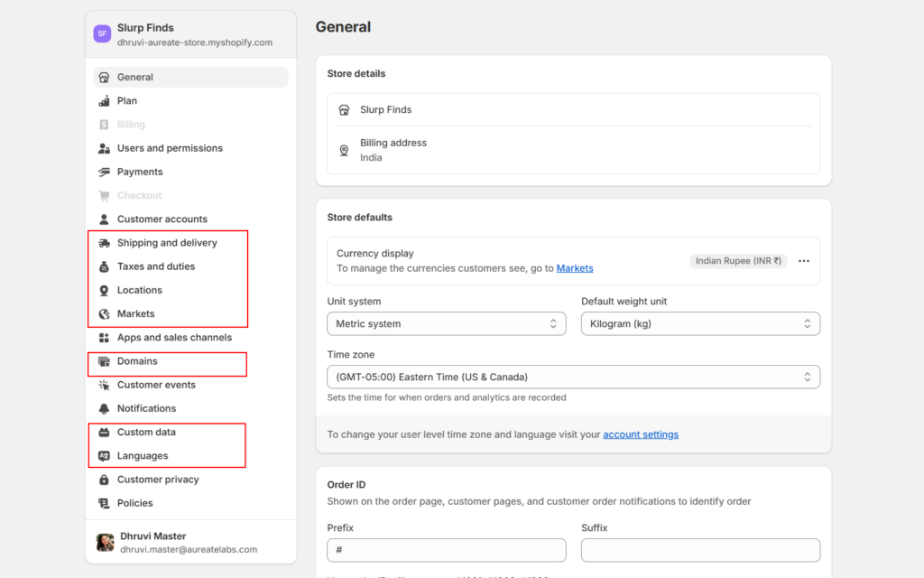The height and width of the screenshot is (578, 924).
Task: Open General settings menu item
Action: [191, 78]
